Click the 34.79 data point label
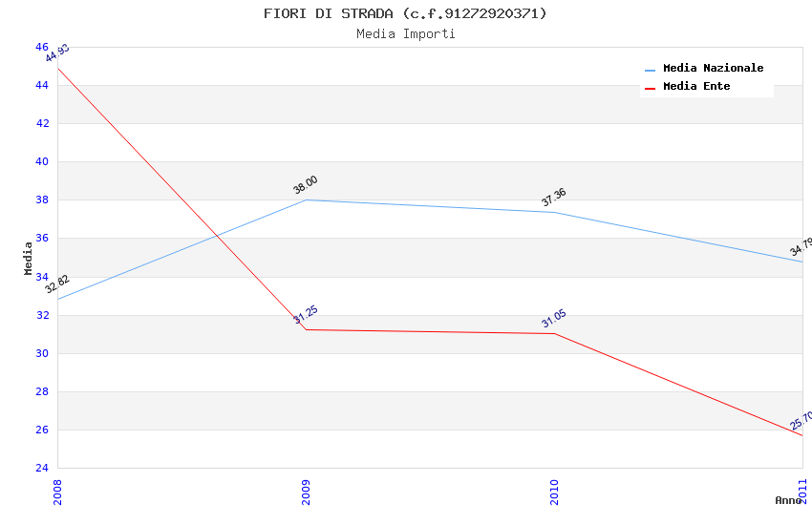This screenshot has width=812, height=525. 801,247
